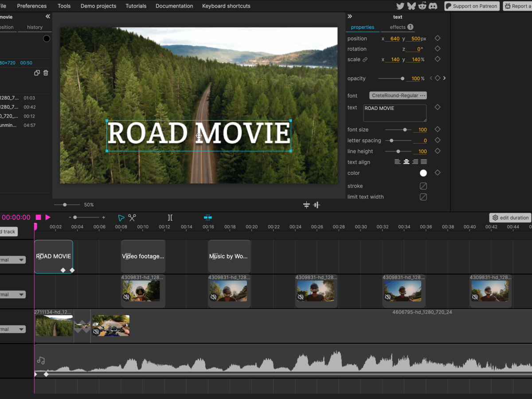Viewport: 532px width, 399px height.
Task: Click the duplicate project icon
Action: 37,73
